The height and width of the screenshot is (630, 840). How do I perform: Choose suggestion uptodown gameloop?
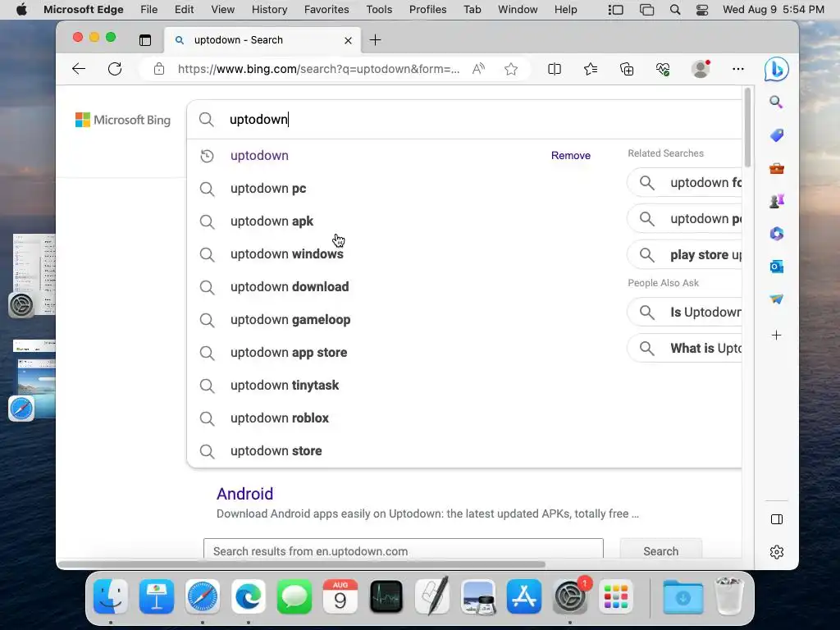pyautogui.click(x=290, y=320)
